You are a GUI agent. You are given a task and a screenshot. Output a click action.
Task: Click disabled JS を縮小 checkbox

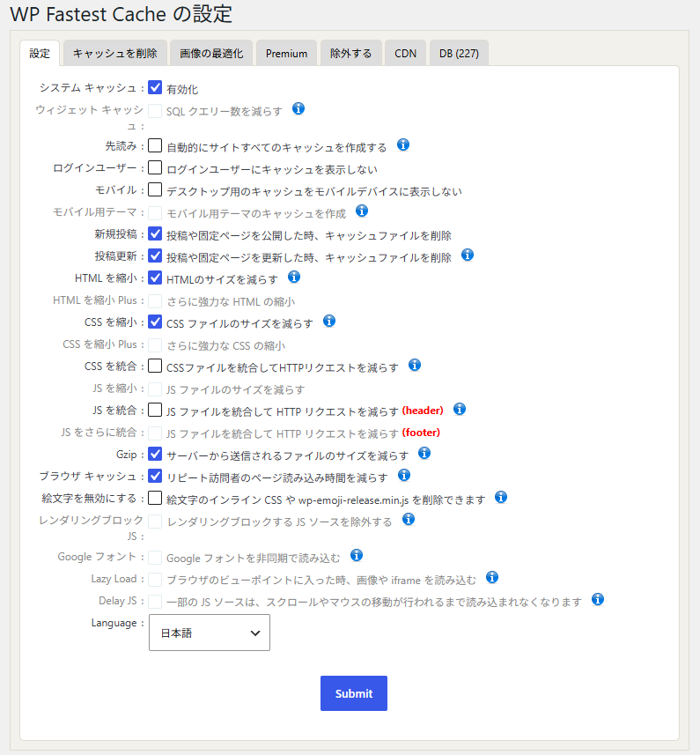coord(155,389)
